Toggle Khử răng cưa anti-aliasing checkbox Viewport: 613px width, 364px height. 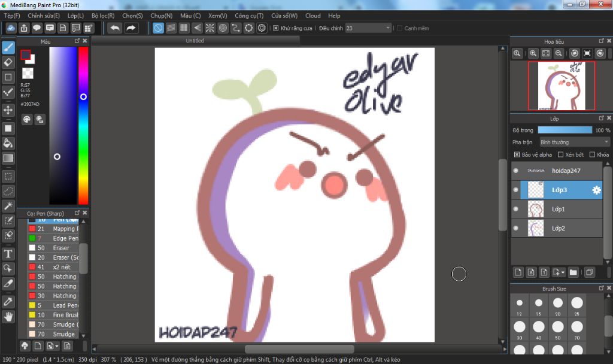coord(275,28)
